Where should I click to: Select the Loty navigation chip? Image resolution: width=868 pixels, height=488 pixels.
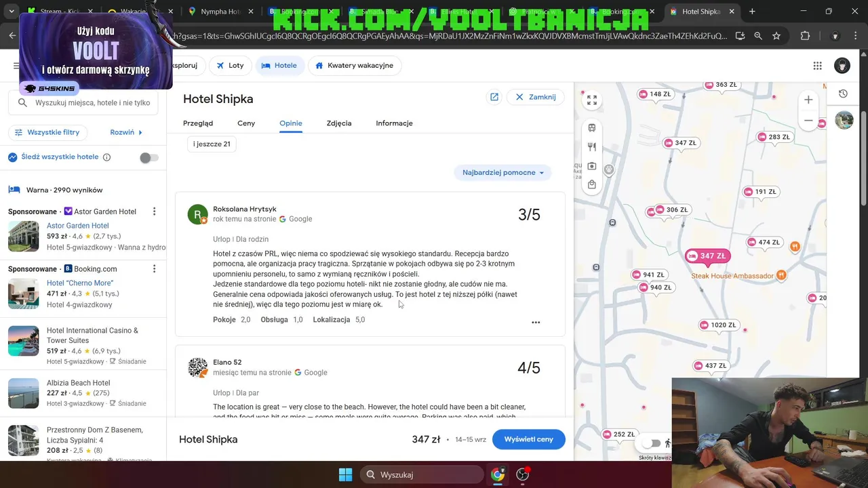pyautogui.click(x=230, y=66)
